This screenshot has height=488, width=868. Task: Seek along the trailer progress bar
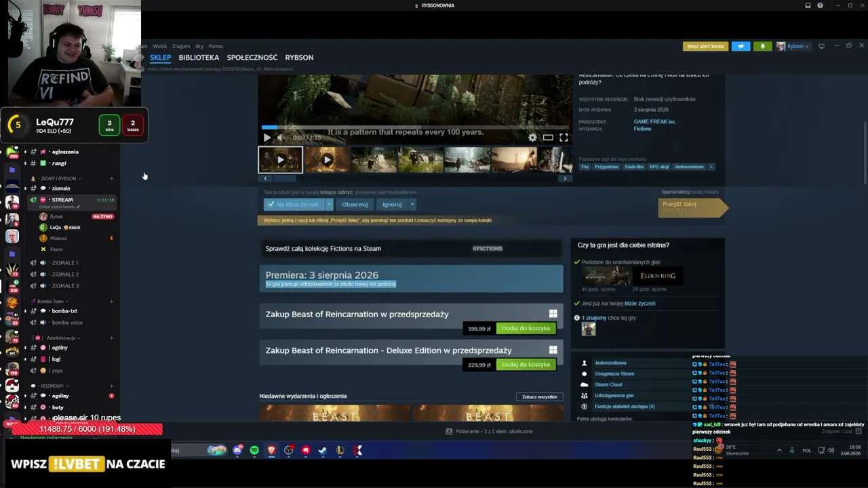click(415, 127)
